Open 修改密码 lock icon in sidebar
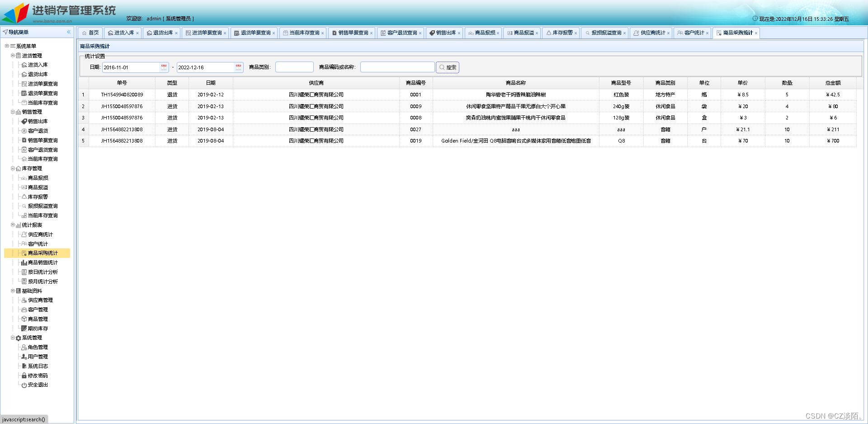 (24, 376)
